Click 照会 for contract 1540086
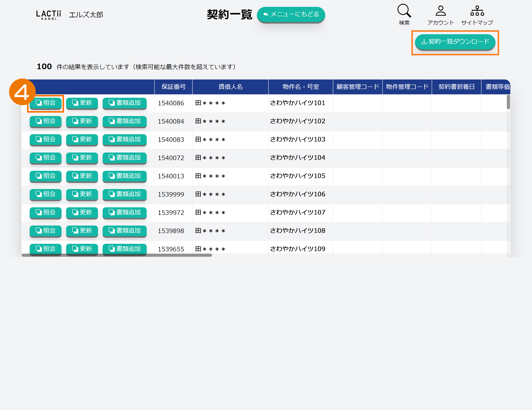This screenshot has width=532, height=410. [46, 103]
